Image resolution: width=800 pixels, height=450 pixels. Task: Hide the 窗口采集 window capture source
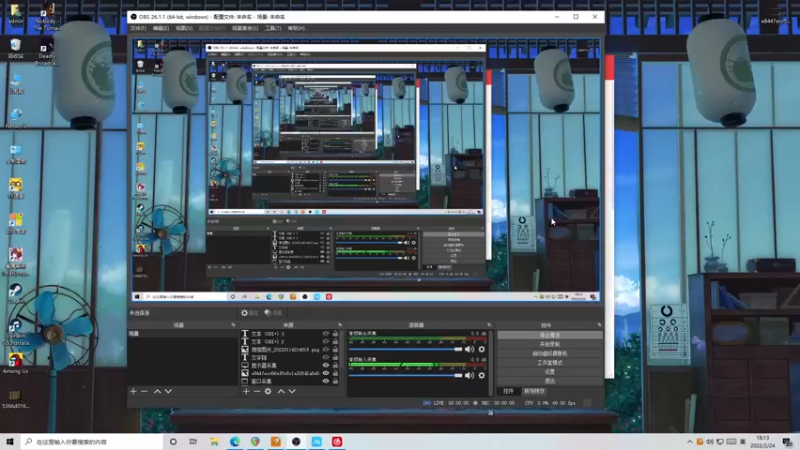click(x=326, y=381)
